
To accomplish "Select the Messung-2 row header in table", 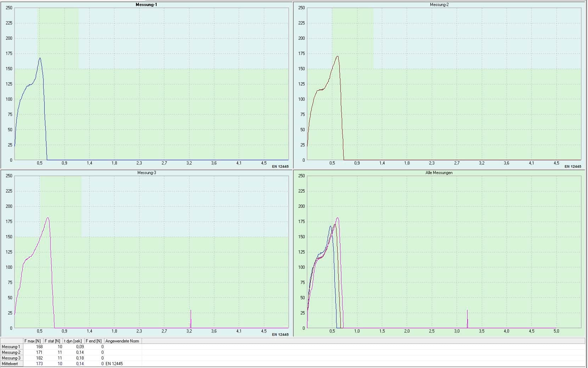I will pos(11,352).
